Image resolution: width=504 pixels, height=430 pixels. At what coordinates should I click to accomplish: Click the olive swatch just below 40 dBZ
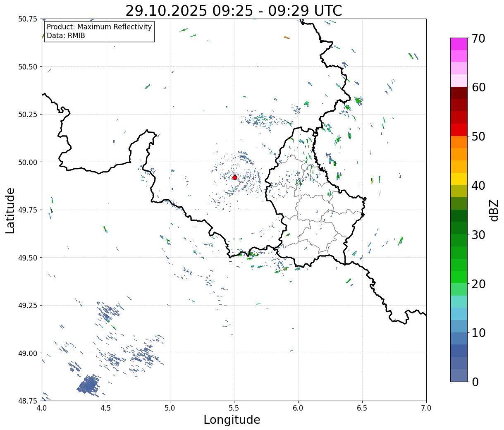tap(459, 191)
